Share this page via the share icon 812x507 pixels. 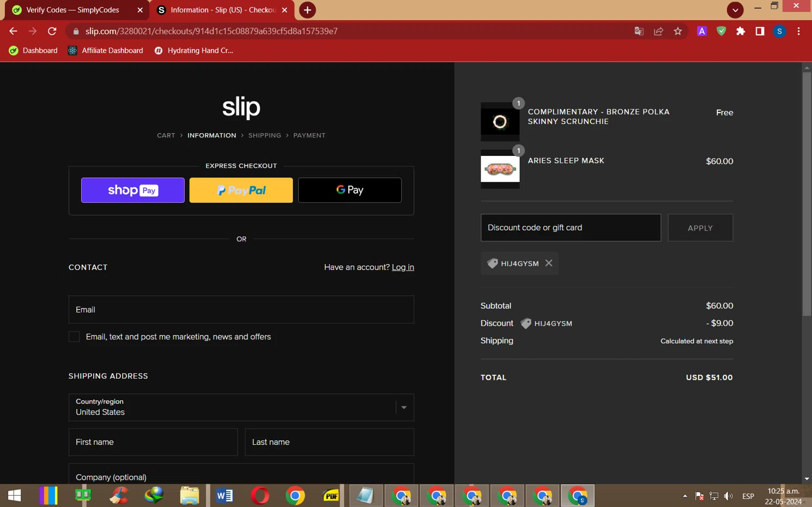(658, 31)
